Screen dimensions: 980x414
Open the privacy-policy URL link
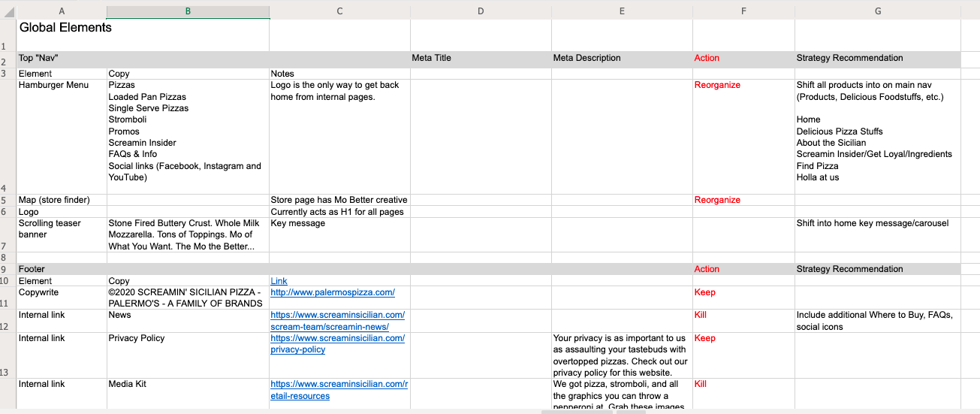337,343
